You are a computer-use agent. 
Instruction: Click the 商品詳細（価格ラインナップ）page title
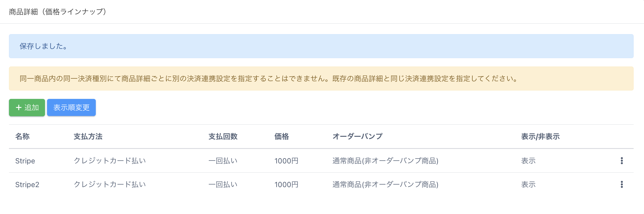(x=58, y=12)
